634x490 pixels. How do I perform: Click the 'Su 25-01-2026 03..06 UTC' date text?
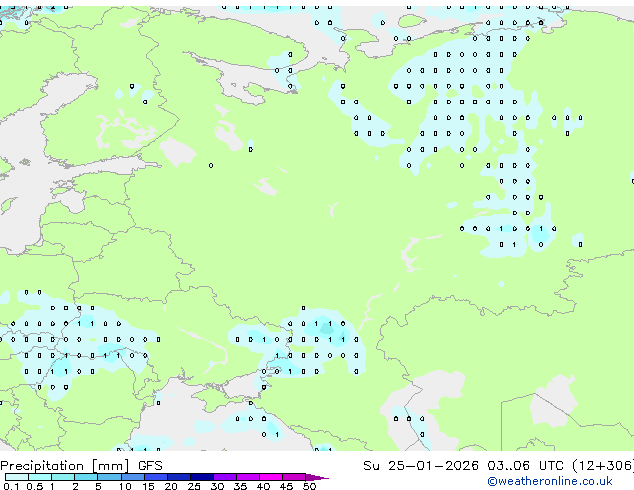click(x=463, y=466)
